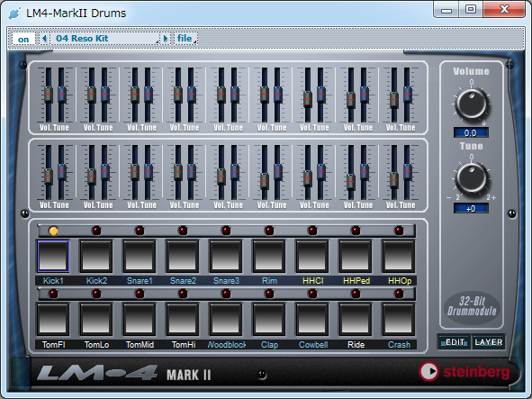Viewport: 532px width, 399px height.
Task: Click the Volume value field 0.0
Action: [471, 132]
